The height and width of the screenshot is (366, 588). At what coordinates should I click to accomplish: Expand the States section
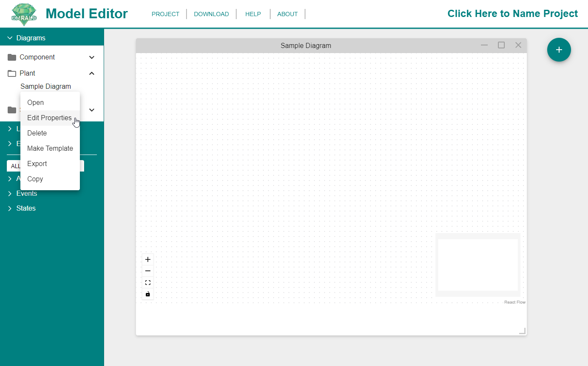coord(10,208)
